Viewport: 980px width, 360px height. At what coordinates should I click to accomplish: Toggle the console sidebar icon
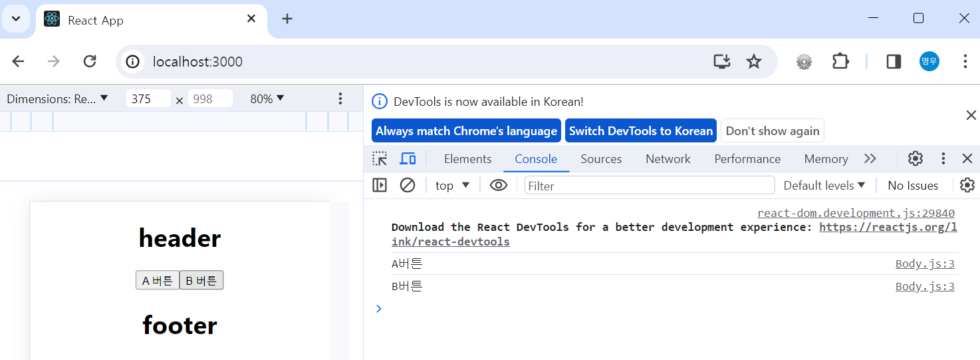(x=380, y=185)
